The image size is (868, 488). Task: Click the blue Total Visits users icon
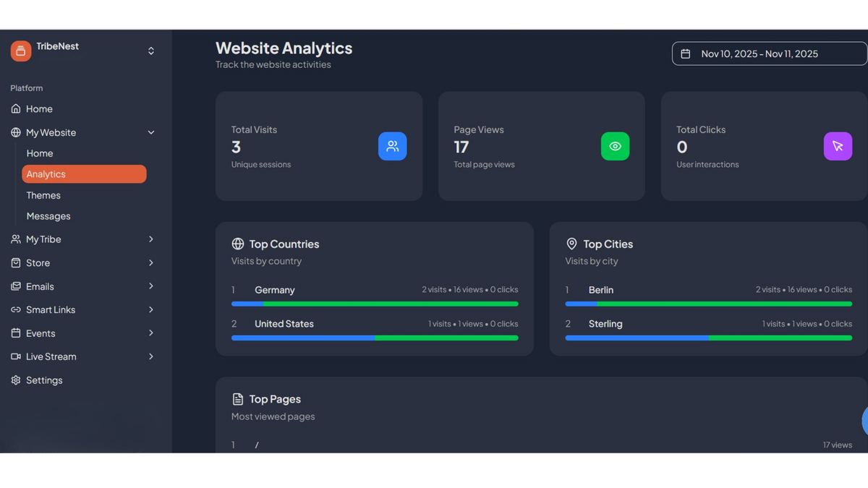[392, 146]
